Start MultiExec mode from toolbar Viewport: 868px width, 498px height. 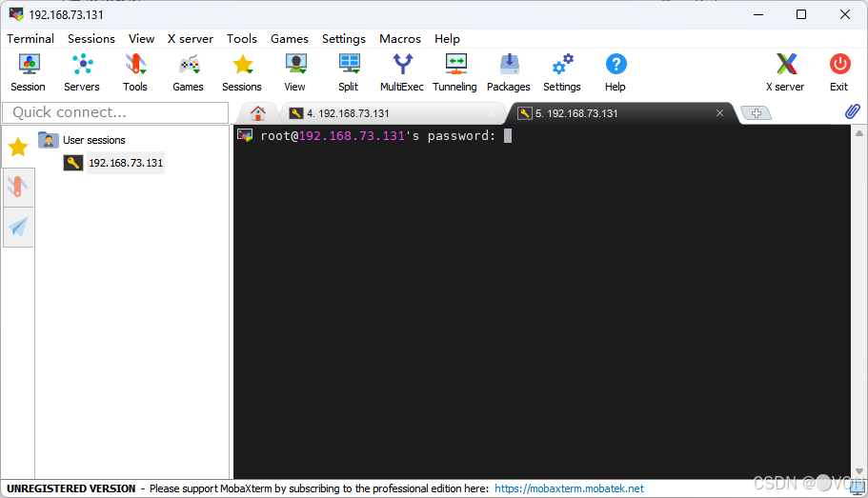(x=402, y=72)
